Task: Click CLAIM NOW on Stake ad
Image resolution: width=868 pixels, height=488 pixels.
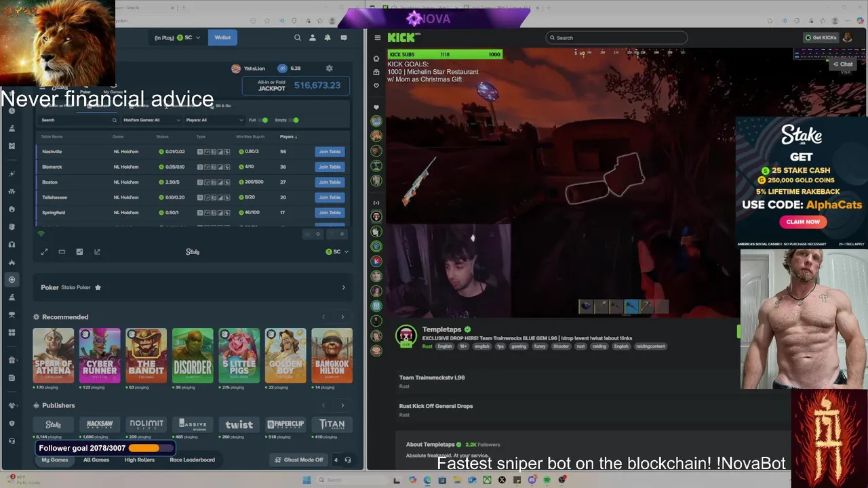Action: (803, 222)
